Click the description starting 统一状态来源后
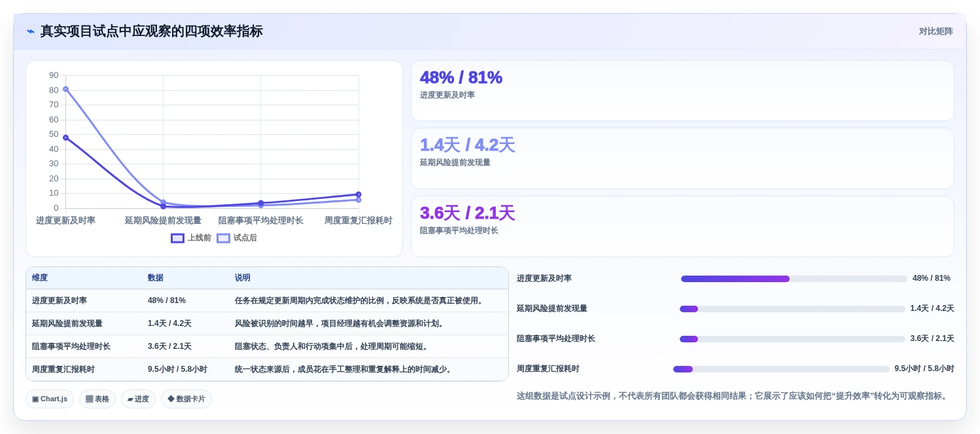Image resolution: width=980 pixels, height=434 pixels. click(344, 369)
